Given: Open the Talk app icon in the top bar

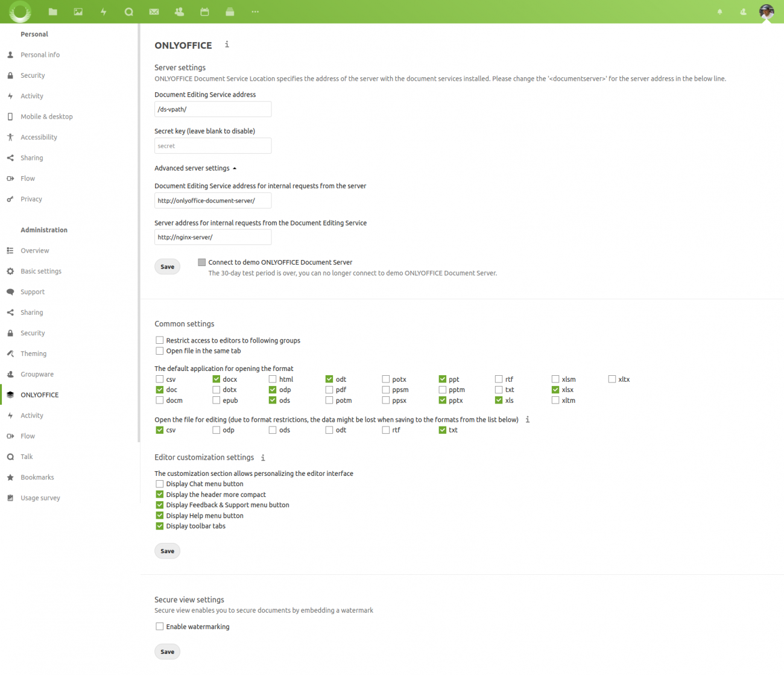Looking at the screenshot, I should (x=128, y=11).
